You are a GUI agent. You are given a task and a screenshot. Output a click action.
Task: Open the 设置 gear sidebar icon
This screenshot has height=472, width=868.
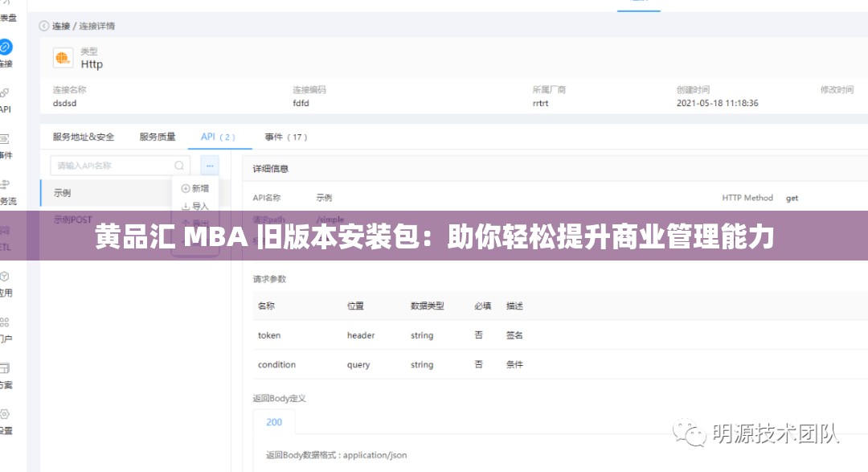coord(5,414)
